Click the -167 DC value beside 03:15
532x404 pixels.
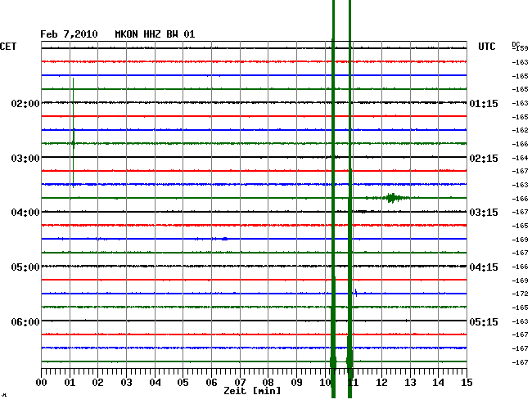click(520, 212)
